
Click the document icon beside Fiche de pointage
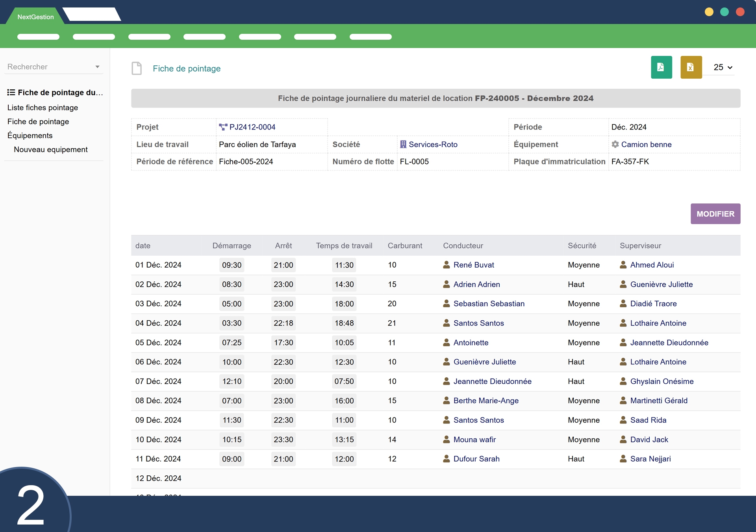point(137,68)
